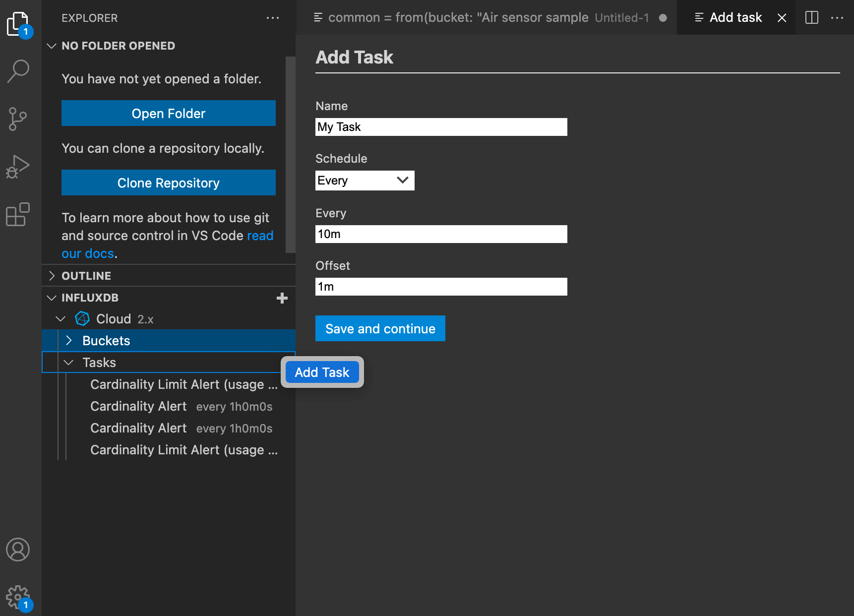Open editor more actions ellipsis menu
Viewport: 854px width, 616px height.
[838, 17]
